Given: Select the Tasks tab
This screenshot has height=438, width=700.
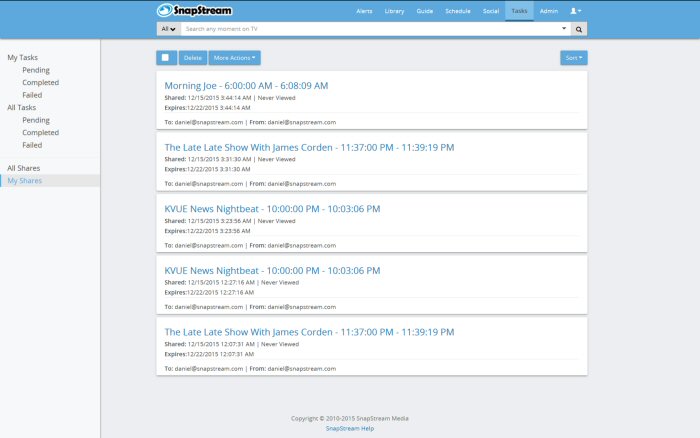Looking at the screenshot, I should coord(519,11).
